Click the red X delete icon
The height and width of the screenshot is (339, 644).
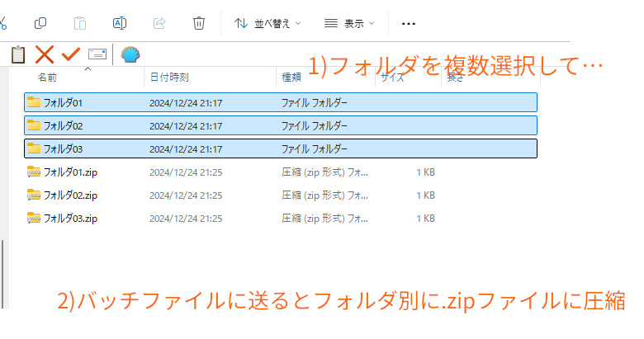[x=45, y=54]
